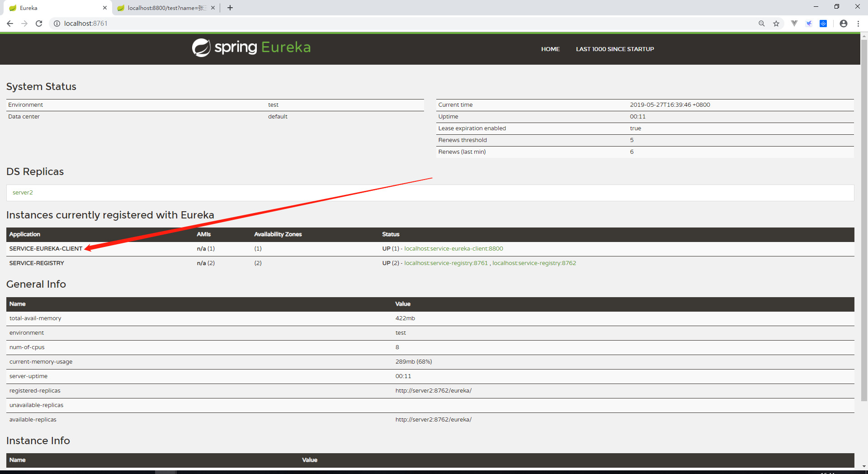
Task: View site information icon beside localhost:8761
Action: click(x=57, y=24)
